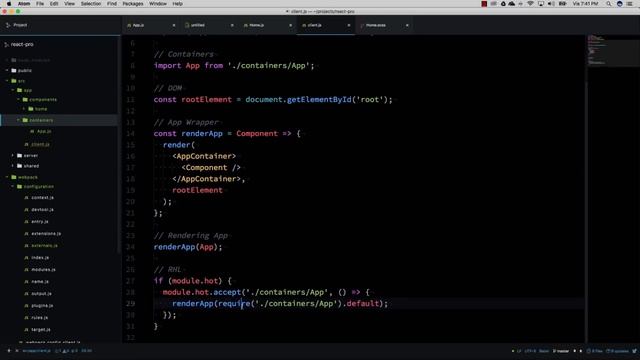Expand the server folder arrow
This screenshot has height=360, width=640.
pos(13,156)
